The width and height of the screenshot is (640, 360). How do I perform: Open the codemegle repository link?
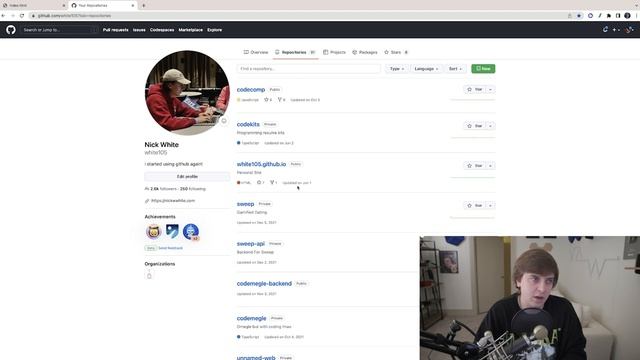pos(251,318)
